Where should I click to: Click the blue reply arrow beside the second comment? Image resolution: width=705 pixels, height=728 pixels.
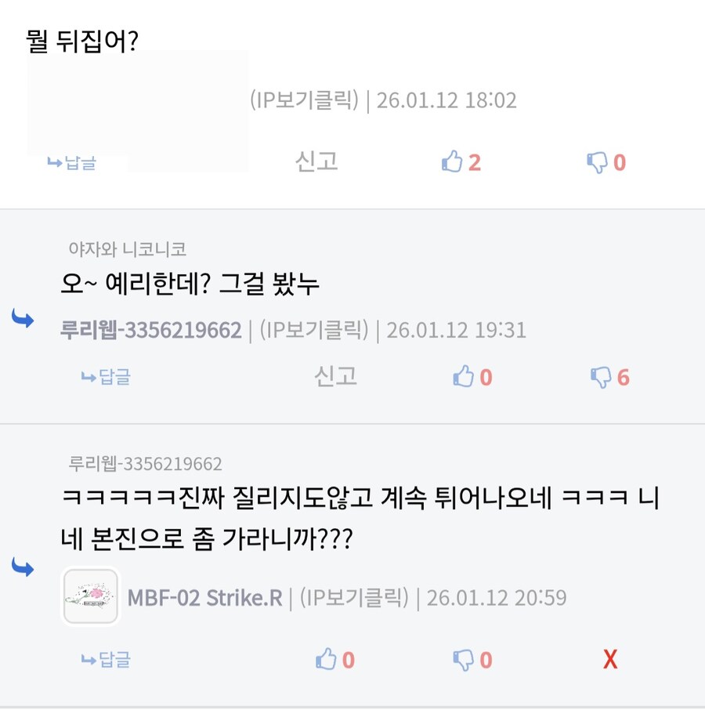pyautogui.click(x=24, y=320)
